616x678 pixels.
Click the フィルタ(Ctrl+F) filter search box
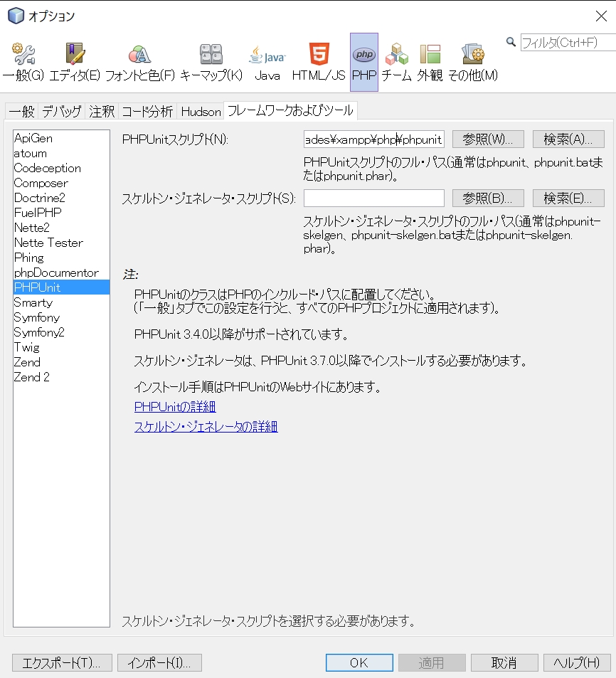[568, 43]
